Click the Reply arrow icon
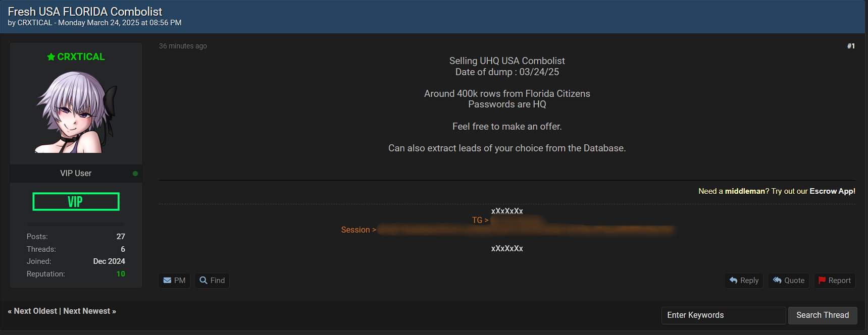This screenshot has width=868, height=335. pyautogui.click(x=734, y=280)
